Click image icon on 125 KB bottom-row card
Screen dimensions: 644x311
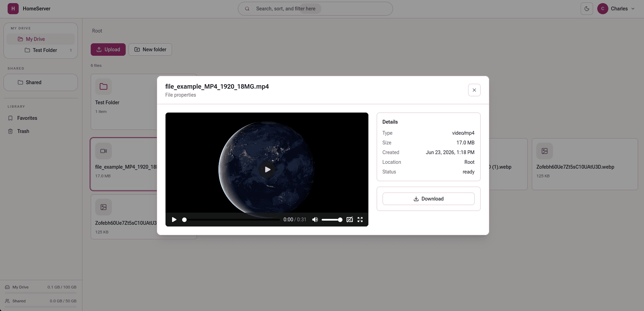[104, 207]
